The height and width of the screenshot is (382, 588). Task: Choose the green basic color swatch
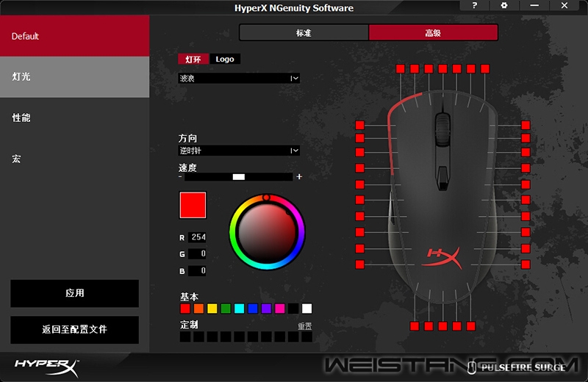pos(226,309)
